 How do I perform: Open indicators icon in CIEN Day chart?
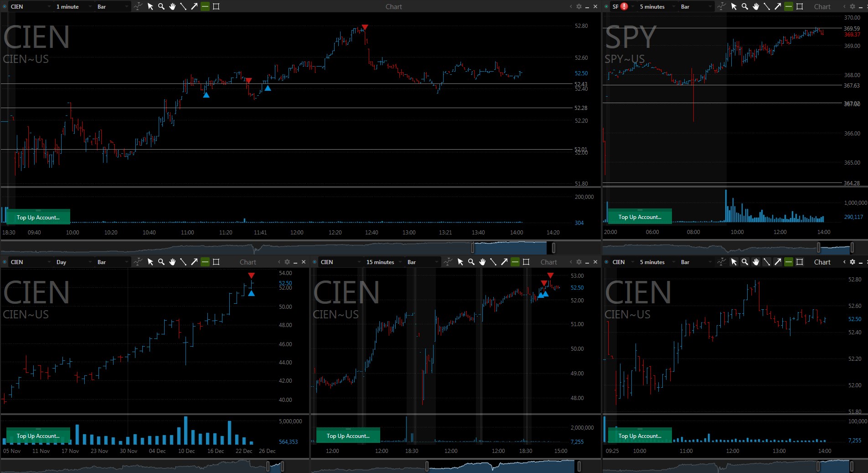point(138,262)
